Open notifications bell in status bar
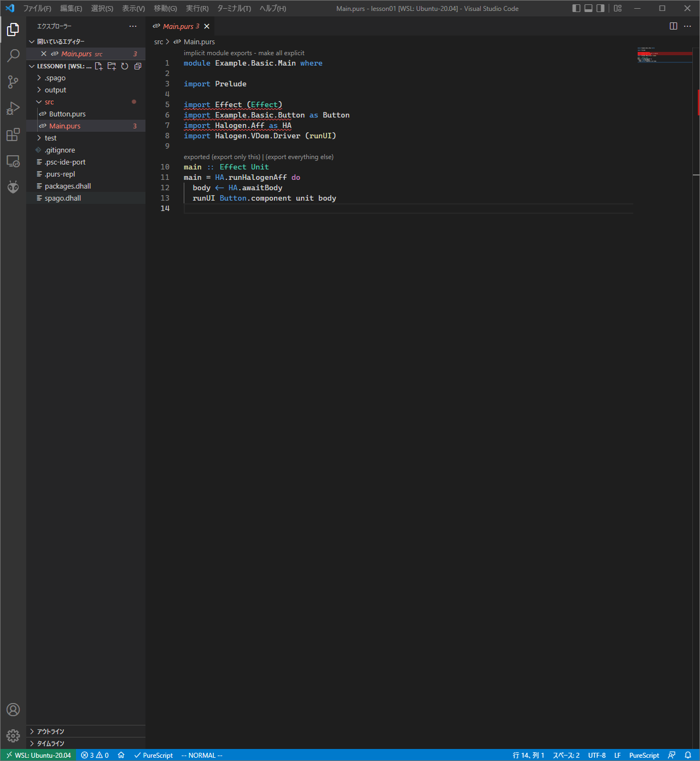This screenshot has height=761, width=700. pyautogui.click(x=688, y=755)
